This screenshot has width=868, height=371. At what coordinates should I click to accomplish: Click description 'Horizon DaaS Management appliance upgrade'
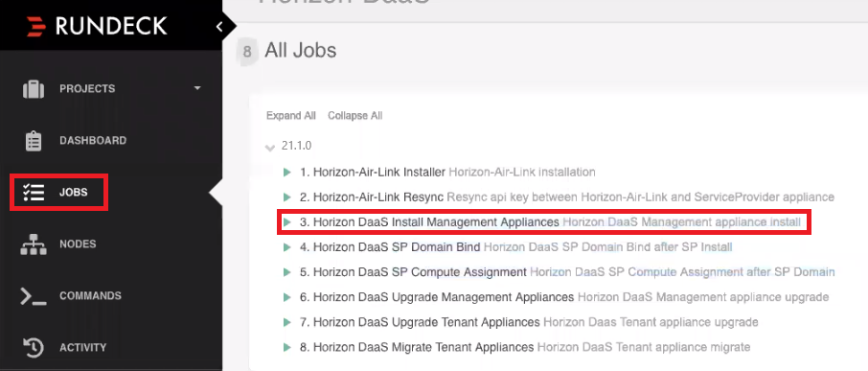(703, 297)
